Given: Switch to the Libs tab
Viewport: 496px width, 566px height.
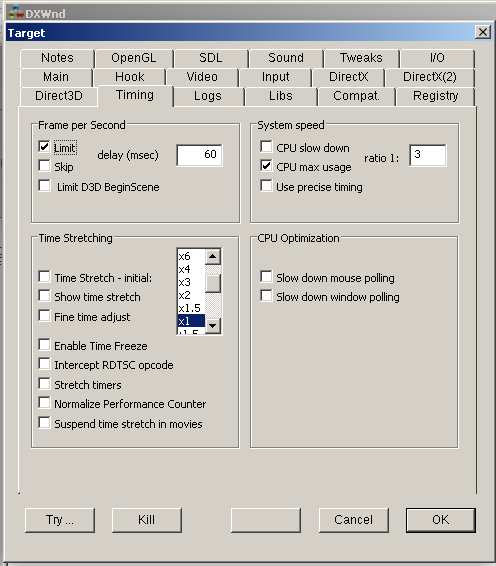Looking at the screenshot, I should (x=280, y=96).
